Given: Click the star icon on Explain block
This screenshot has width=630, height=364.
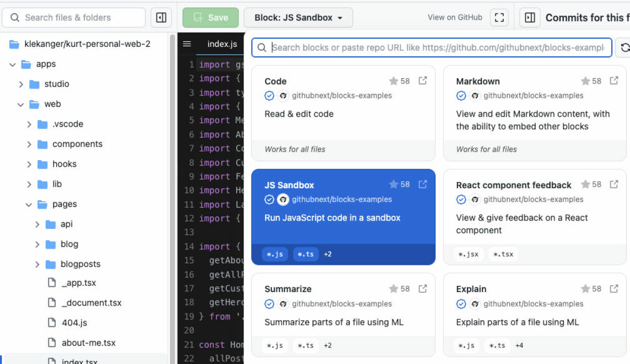Looking at the screenshot, I should click(585, 288).
